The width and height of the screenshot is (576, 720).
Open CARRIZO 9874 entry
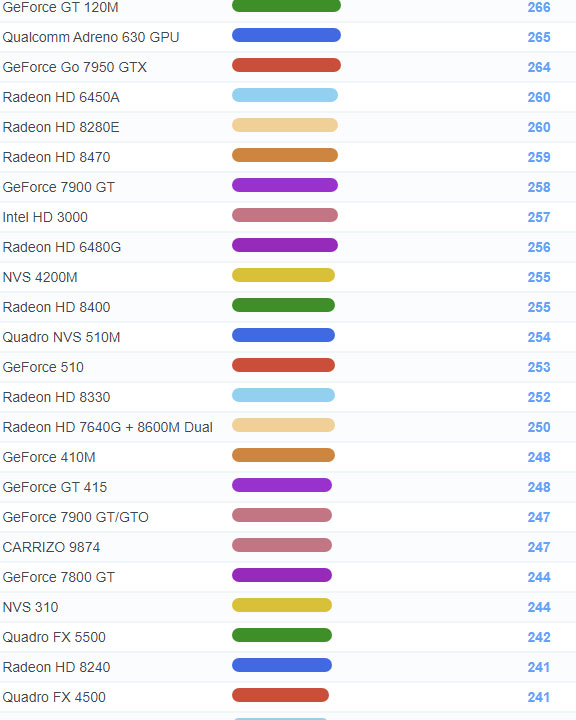pyautogui.click(x=51, y=547)
